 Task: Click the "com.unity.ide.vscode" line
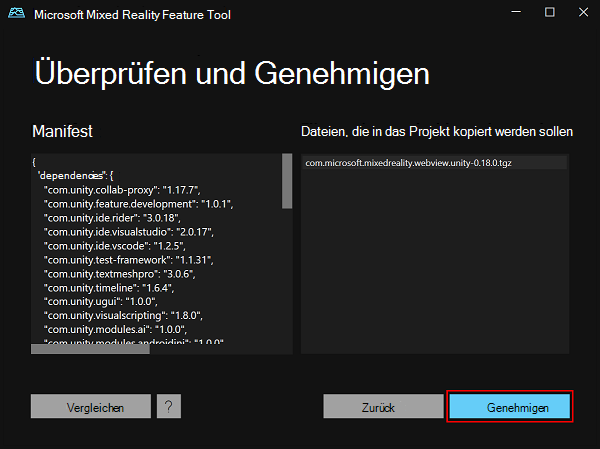[114, 246]
